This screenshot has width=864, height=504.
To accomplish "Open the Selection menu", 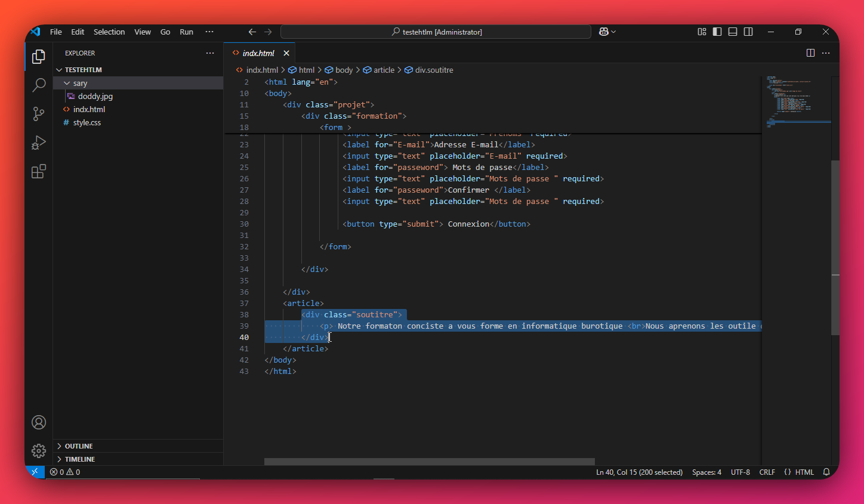I will click(109, 32).
